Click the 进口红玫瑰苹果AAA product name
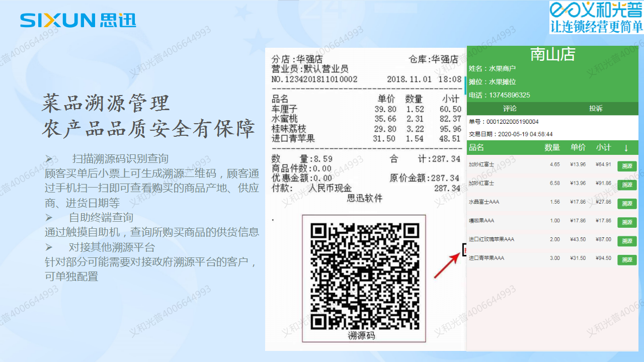This screenshot has height=362, width=644. pyautogui.click(x=492, y=239)
